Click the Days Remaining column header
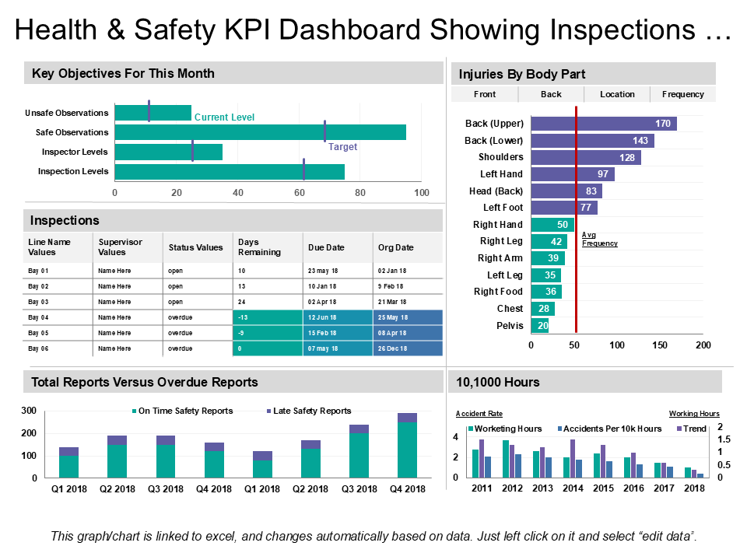747x560 pixels. [x=268, y=247]
